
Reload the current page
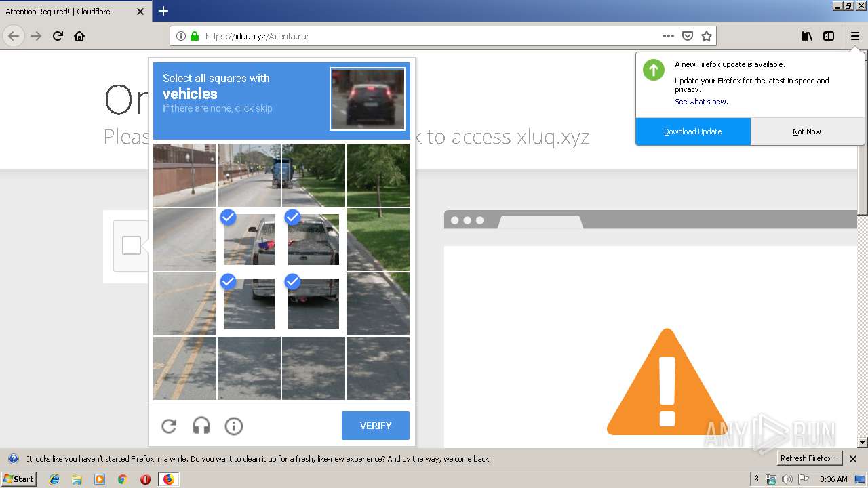[x=58, y=36]
